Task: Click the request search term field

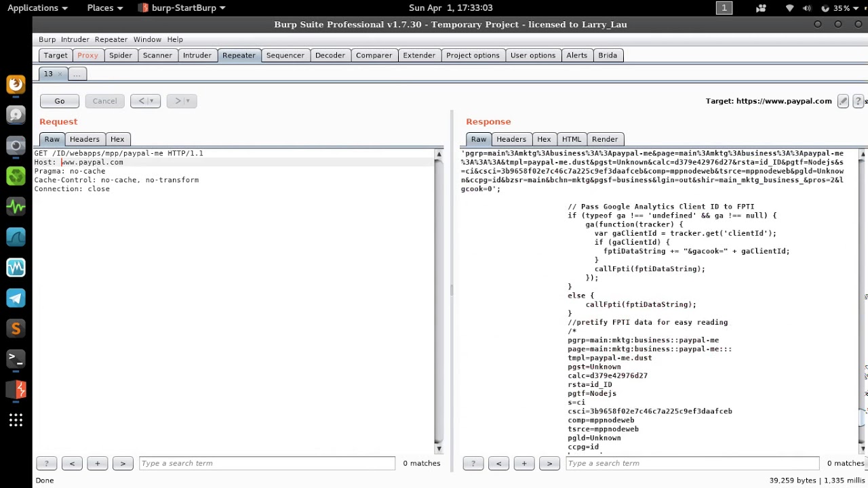Action: pyautogui.click(x=267, y=464)
